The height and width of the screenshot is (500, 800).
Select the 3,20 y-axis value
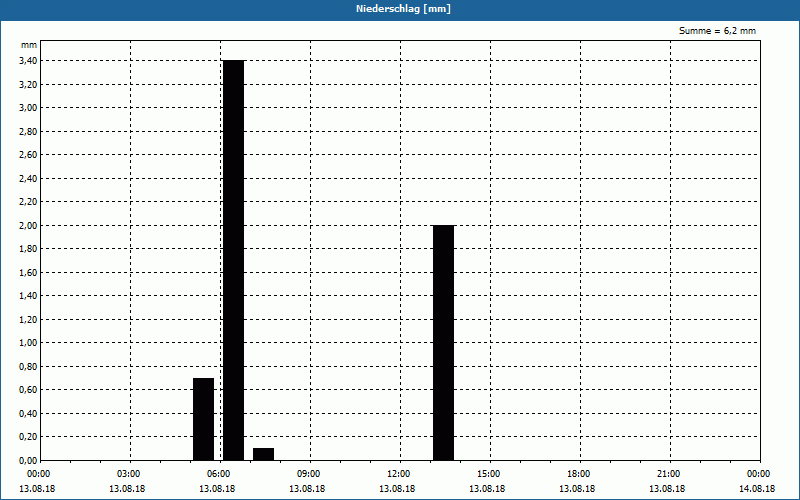pyautogui.click(x=28, y=84)
